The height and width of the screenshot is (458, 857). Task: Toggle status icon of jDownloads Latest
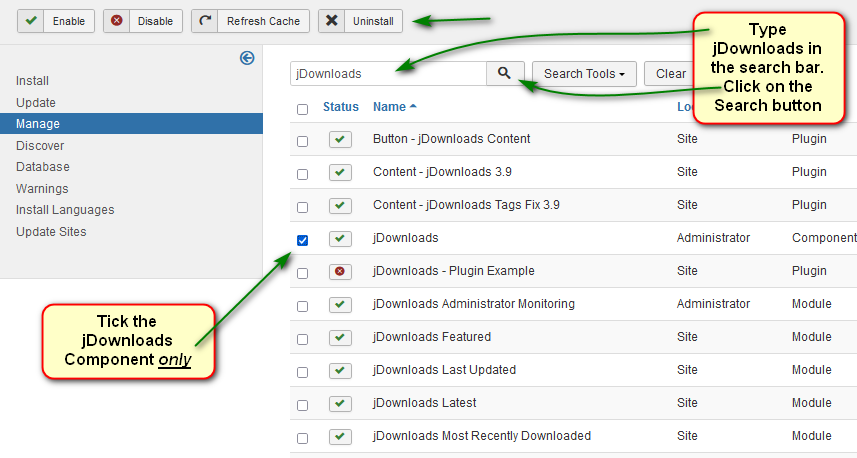point(340,403)
